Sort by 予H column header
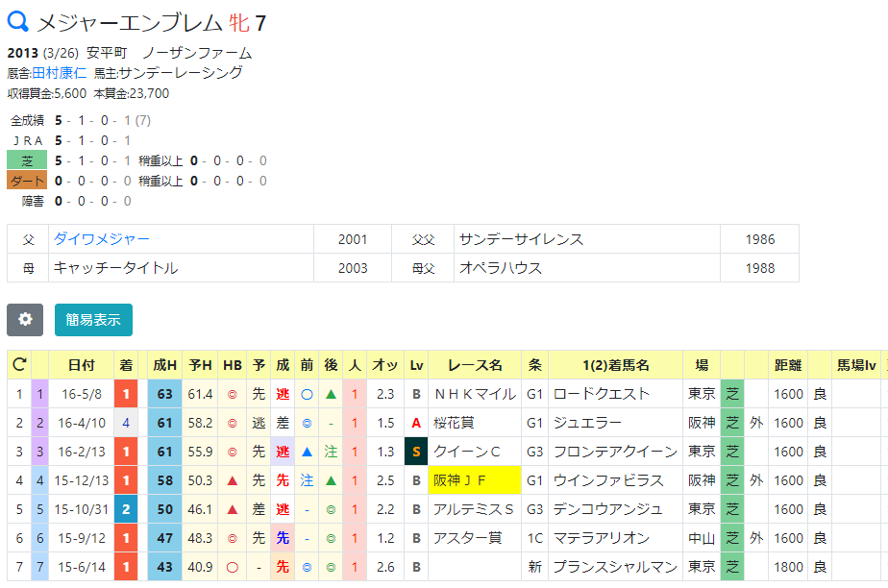The width and height of the screenshot is (888, 588). [x=200, y=365]
